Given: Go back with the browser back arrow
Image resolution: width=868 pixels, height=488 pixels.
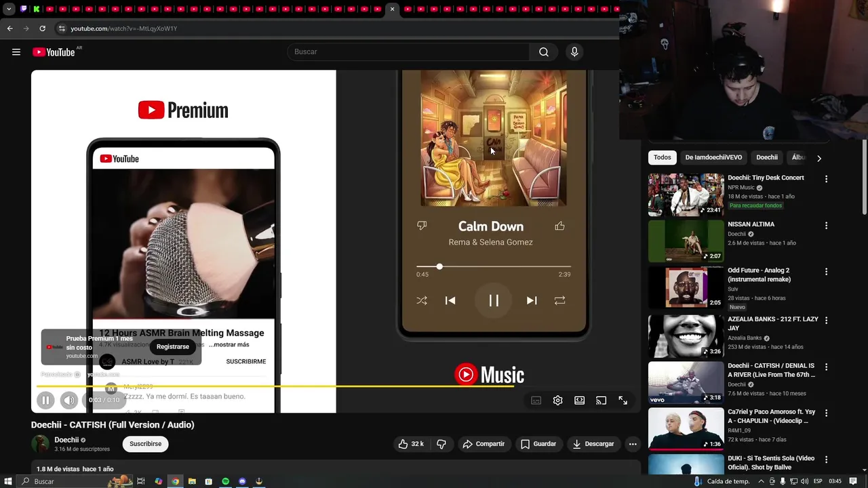Looking at the screenshot, I should [9, 28].
